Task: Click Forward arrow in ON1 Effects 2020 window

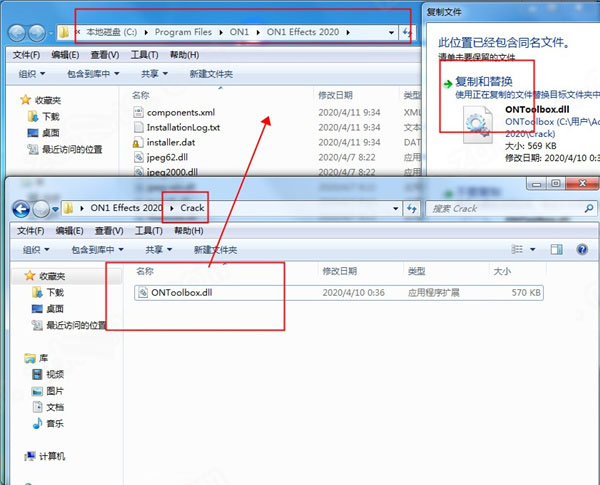Action: 37,33
